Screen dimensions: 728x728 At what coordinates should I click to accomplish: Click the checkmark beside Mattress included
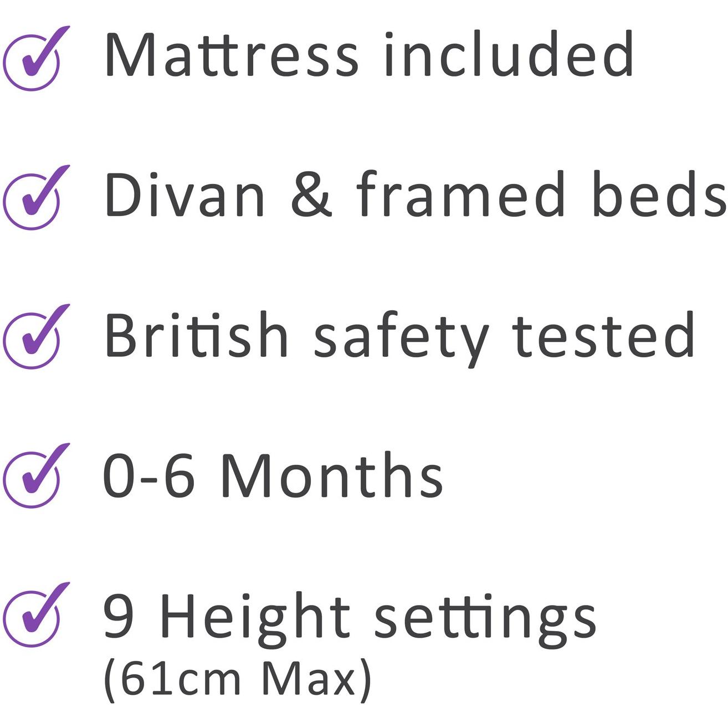[32, 61]
